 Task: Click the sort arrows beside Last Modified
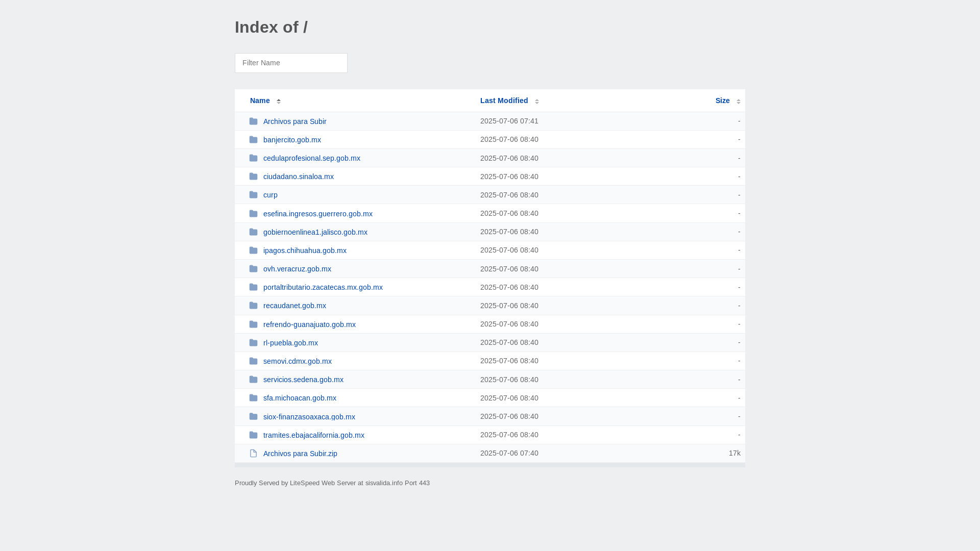[537, 101]
